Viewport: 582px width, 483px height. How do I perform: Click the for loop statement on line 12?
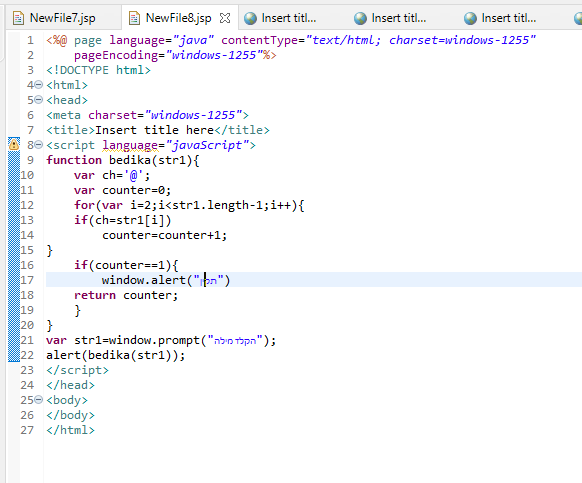pyautogui.click(x=189, y=205)
